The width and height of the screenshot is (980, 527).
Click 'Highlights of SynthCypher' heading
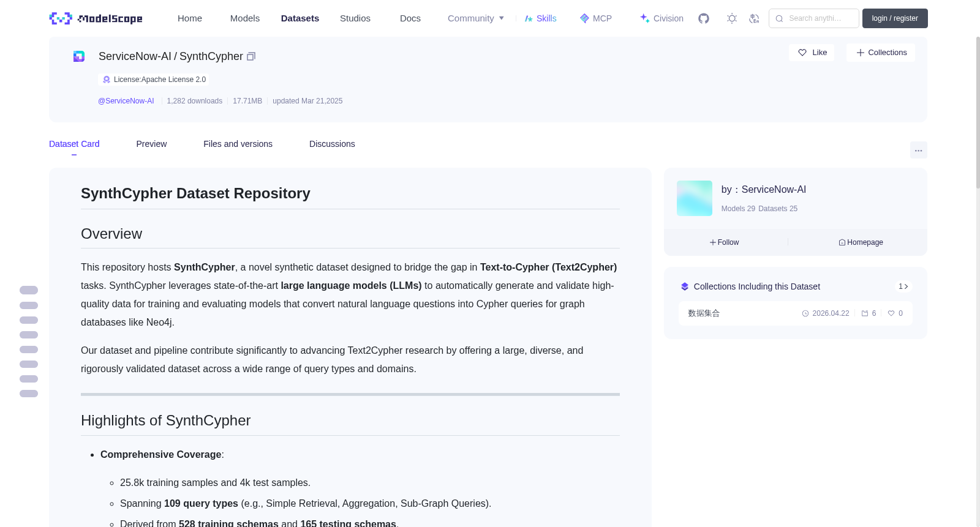(x=166, y=420)
